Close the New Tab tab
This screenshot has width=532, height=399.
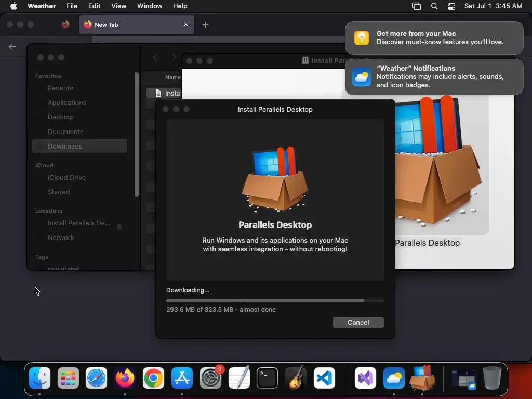click(x=186, y=24)
